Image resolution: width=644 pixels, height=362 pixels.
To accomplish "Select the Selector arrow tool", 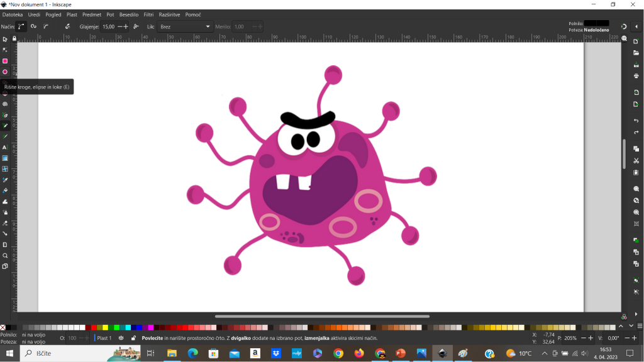I will [5, 40].
